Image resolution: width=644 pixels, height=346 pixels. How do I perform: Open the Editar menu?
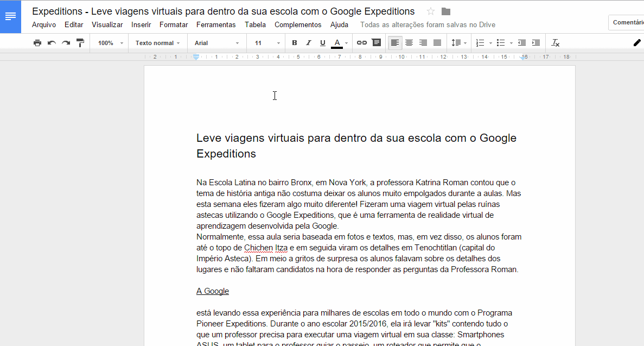74,24
